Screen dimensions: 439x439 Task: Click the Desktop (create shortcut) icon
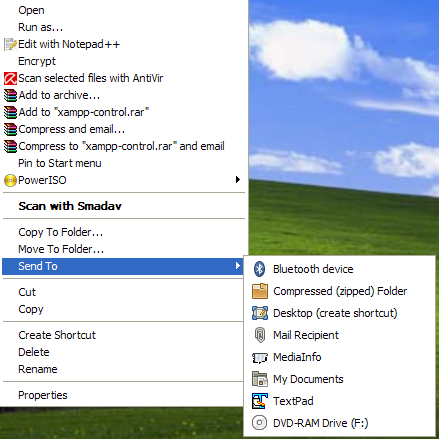tap(260, 313)
